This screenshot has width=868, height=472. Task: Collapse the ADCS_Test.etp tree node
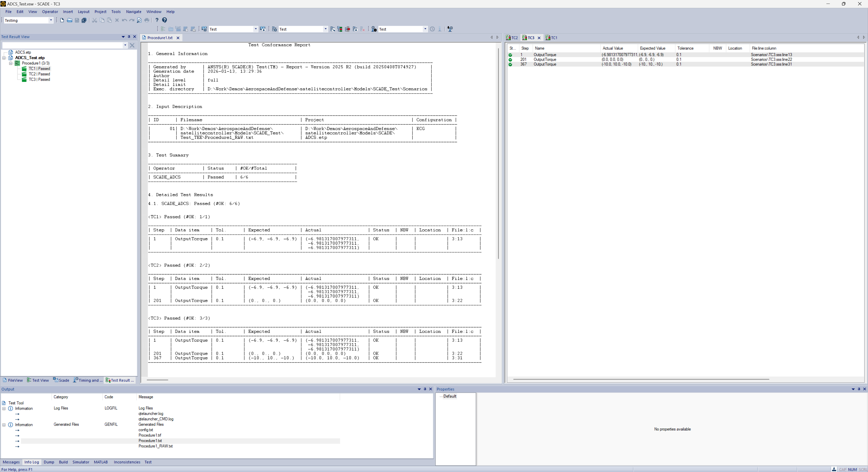pyautogui.click(x=4, y=58)
